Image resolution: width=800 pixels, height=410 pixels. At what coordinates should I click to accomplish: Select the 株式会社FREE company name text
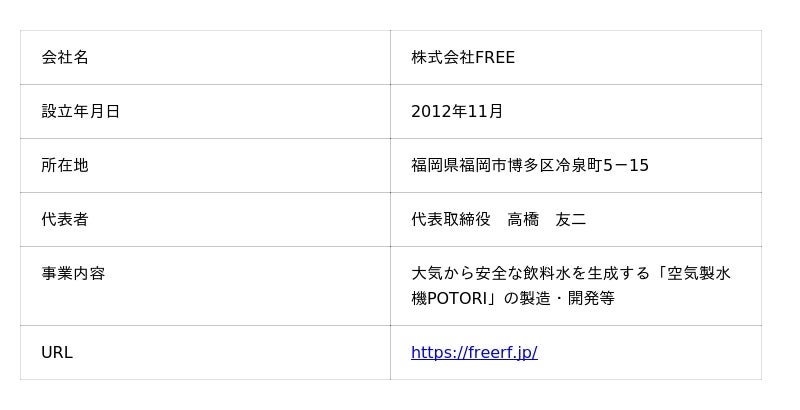463,58
